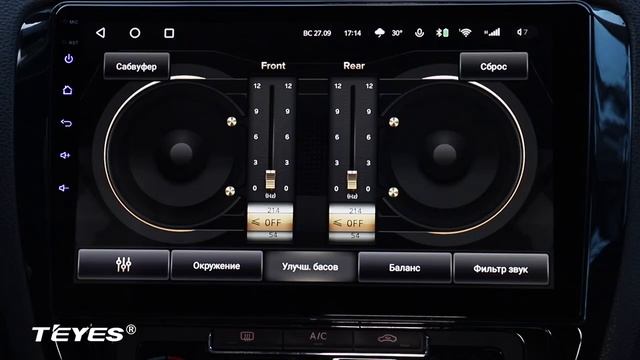Viewport: 640px width, 360px height.
Task: Decrease volume with sidebar speaker minus
Action: tap(64, 188)
